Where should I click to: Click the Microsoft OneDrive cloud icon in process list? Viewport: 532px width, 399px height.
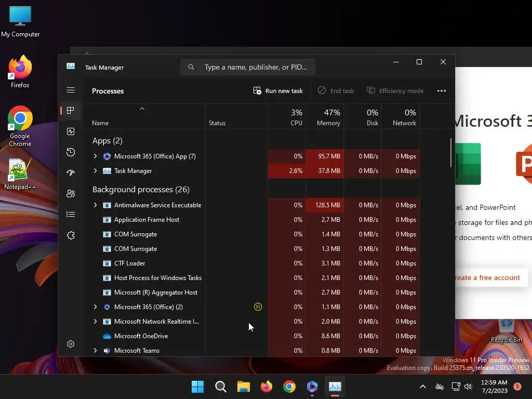point(107,336)
